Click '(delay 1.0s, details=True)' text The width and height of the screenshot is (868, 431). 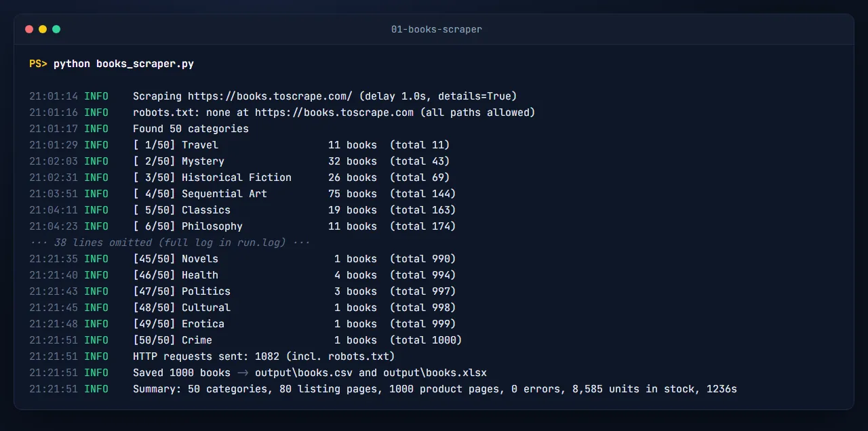pyautogui.click(x=438, y=96)
